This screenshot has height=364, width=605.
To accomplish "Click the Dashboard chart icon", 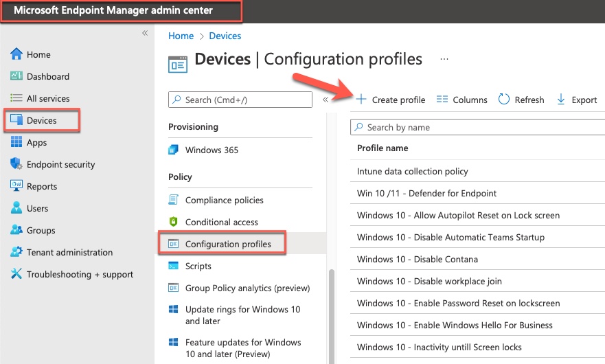I will coord(16,76).
